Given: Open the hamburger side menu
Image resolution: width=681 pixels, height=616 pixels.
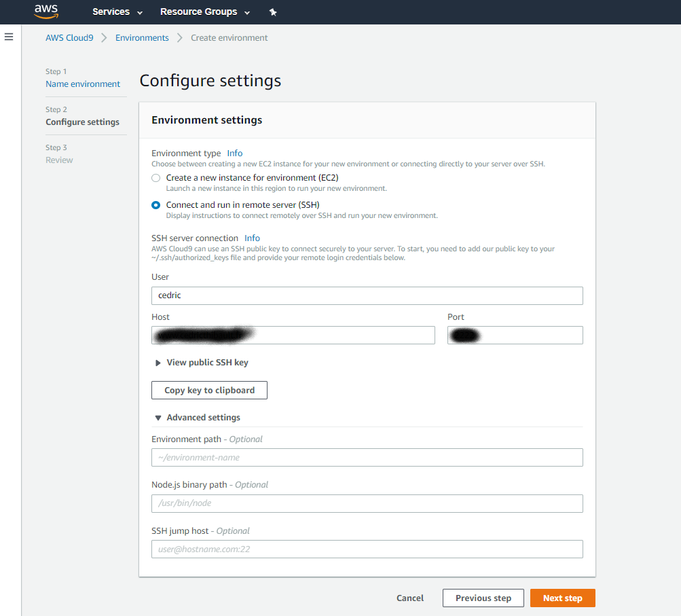Looking at the screenshot, I should pos(9,37).
